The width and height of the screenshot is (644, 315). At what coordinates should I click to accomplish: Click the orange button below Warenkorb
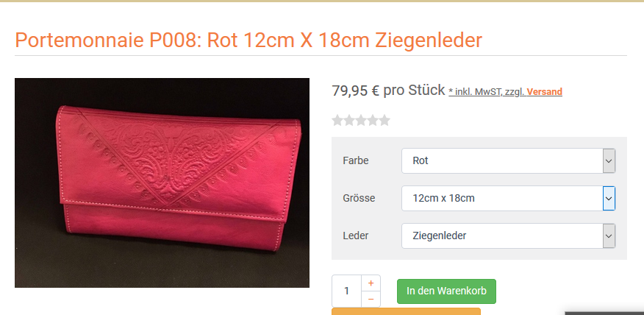[x=406, y=311]
